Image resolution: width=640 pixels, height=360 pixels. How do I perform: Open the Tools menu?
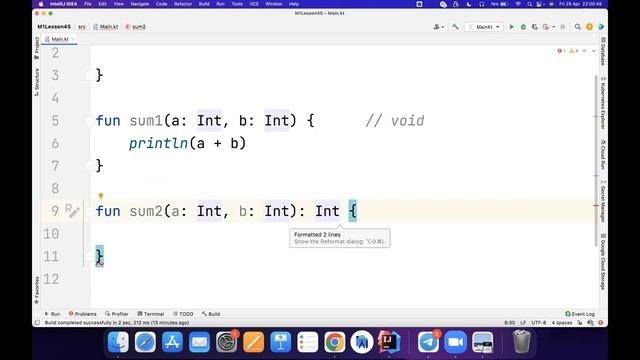coord(237,4)
